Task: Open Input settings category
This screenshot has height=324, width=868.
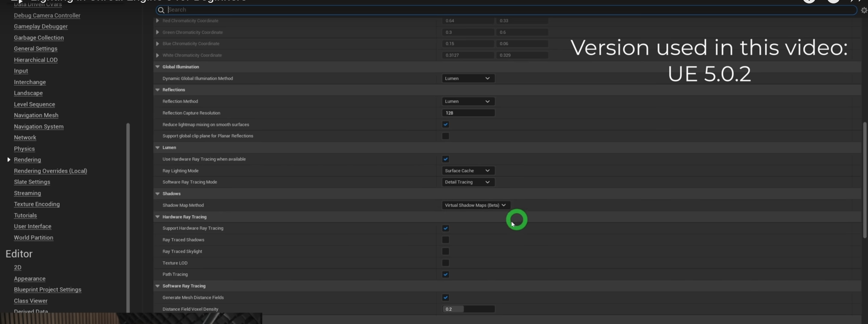Action: 21,71
